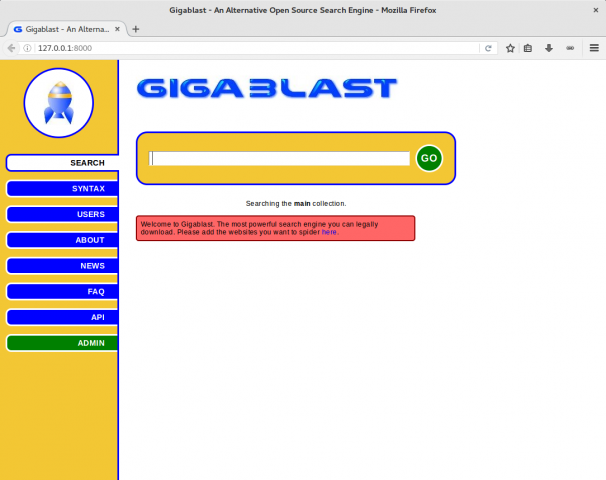The width and height of the screenshot is (606, 480).
Task: Close the Firefox window with the X
Action: click(596, 10)
